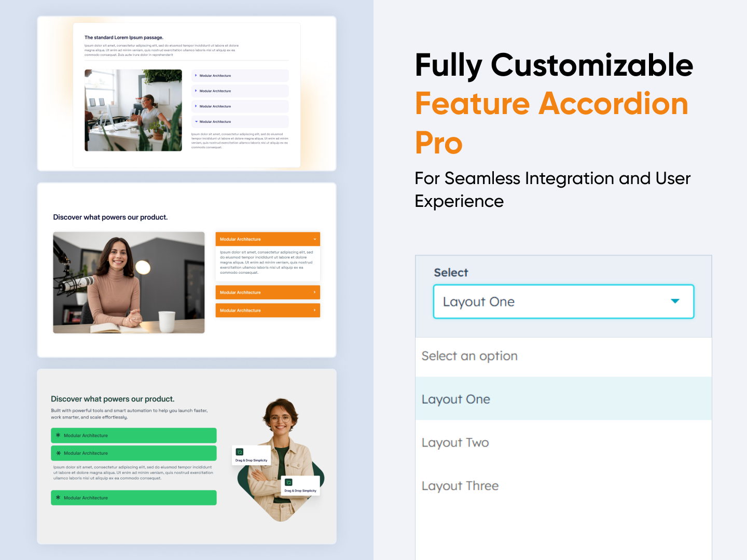Click the orange Modular Architecture header button
The image size is (747, 560).
268,239
